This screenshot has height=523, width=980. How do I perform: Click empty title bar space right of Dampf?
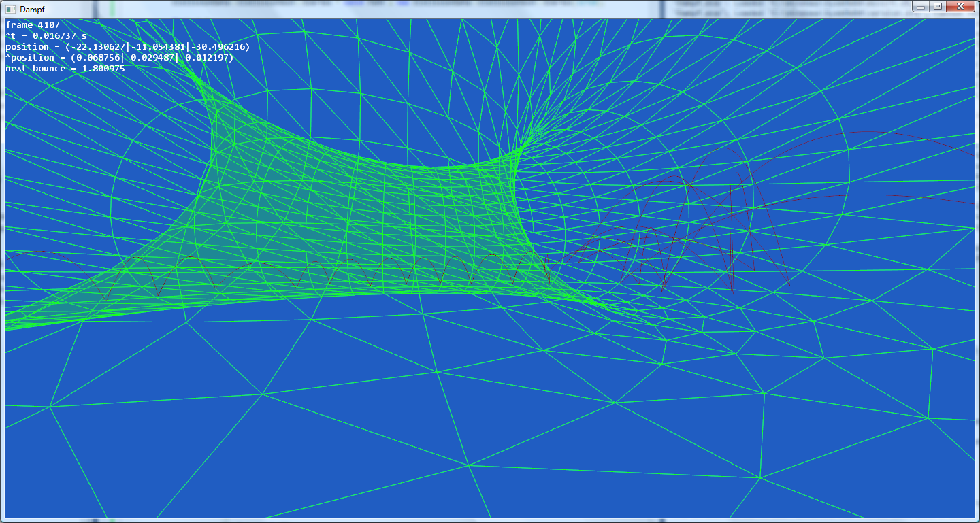point(408,9)
